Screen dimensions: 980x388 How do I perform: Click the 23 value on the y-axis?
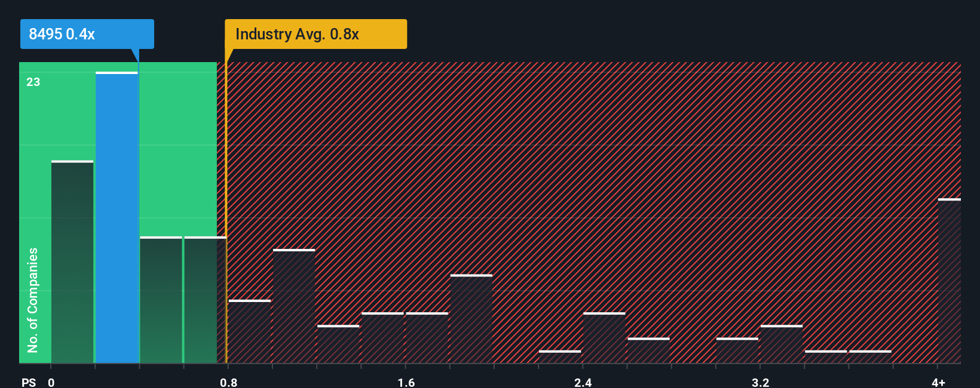coord(33,82)
